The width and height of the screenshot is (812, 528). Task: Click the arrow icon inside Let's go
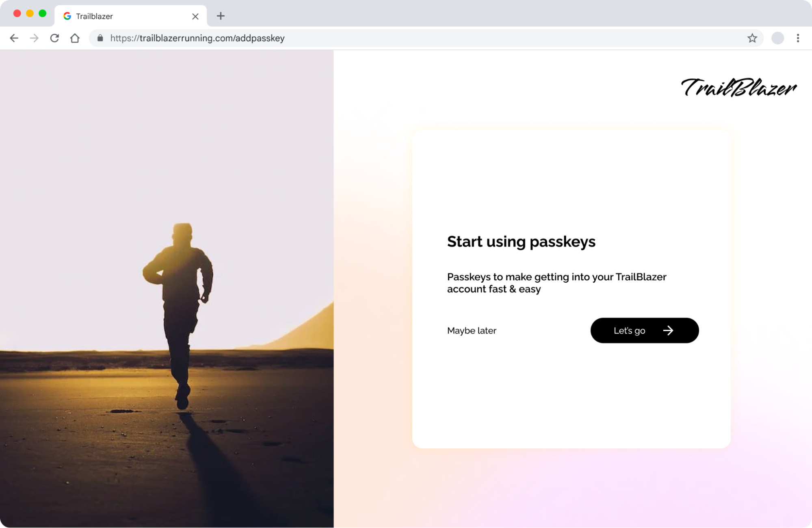(668, 330)
